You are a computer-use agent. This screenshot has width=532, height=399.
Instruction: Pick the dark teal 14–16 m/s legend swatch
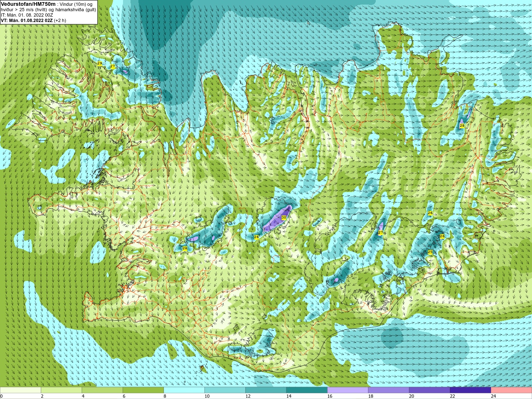coord(307,390)
